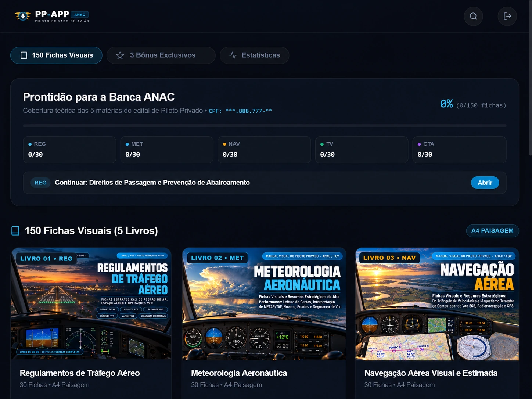Select the REG 0/30 progress card
Image resolution: width=532 pixels, height=399 pixels.
69,150
